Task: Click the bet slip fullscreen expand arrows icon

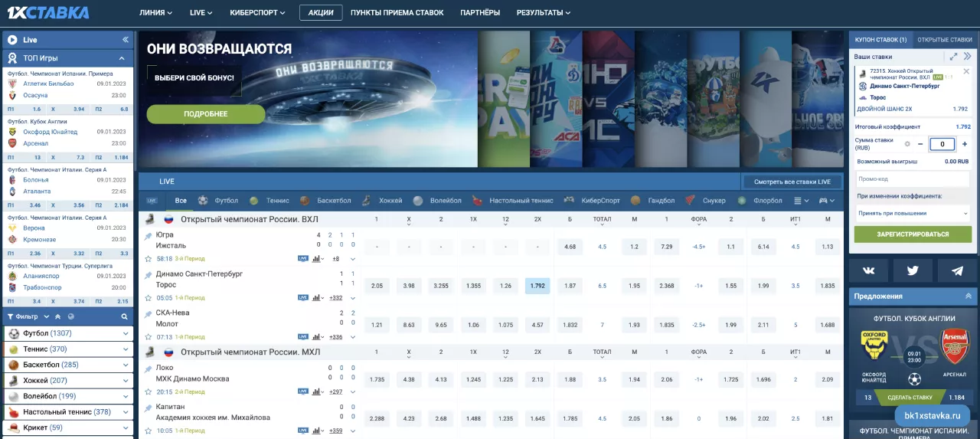Action: click(953, 57)
